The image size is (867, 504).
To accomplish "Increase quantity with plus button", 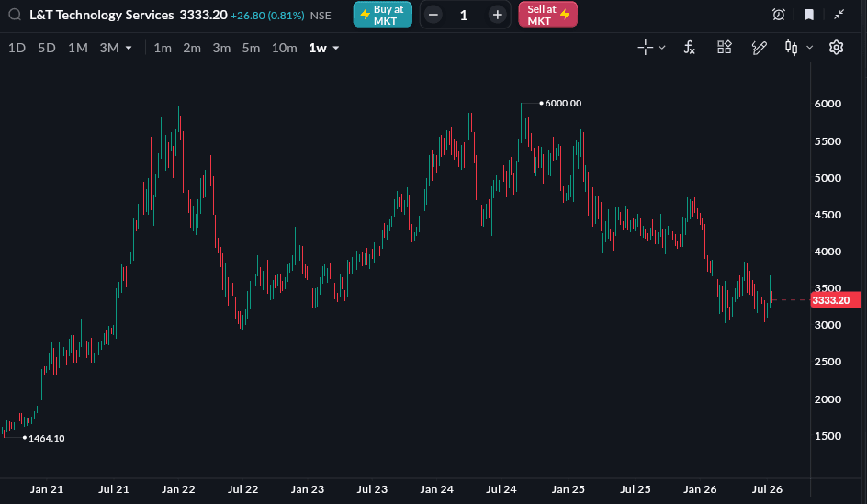I will click(x=497, y=15).
